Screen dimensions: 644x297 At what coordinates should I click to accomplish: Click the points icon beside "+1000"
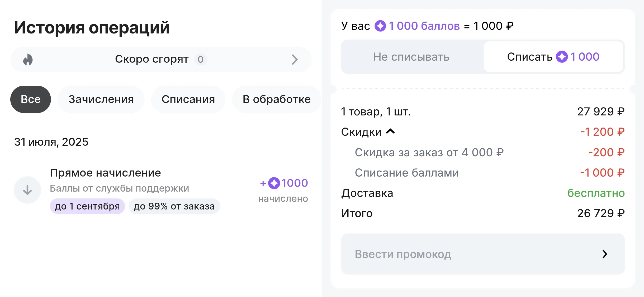coord(274,183)
